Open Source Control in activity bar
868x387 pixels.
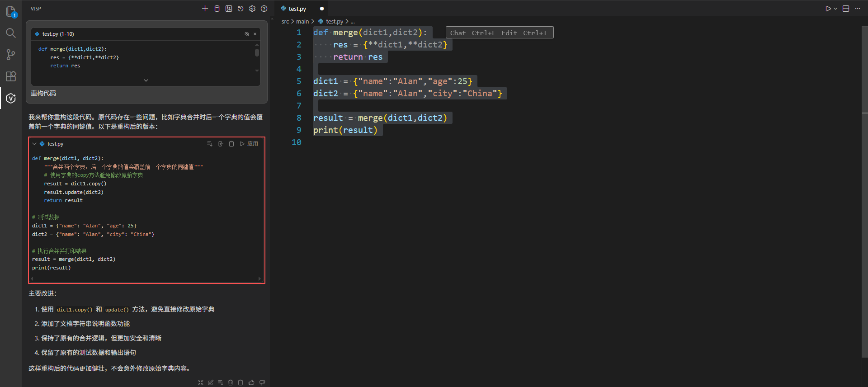point(11,55)
